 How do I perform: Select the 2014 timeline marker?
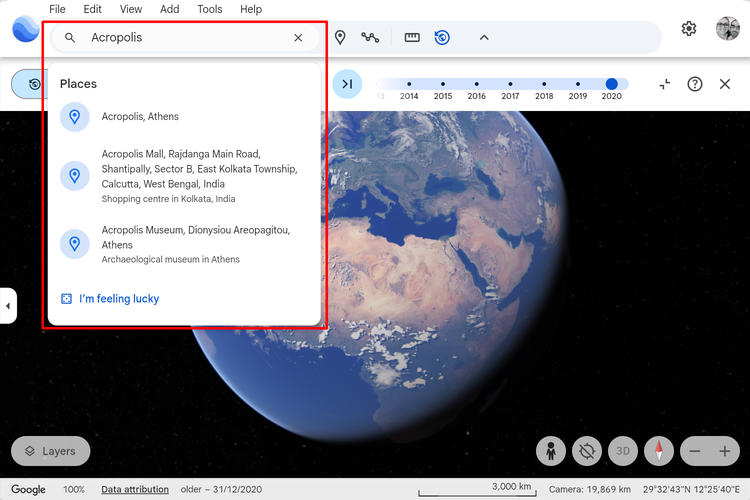tap(409, 84)
